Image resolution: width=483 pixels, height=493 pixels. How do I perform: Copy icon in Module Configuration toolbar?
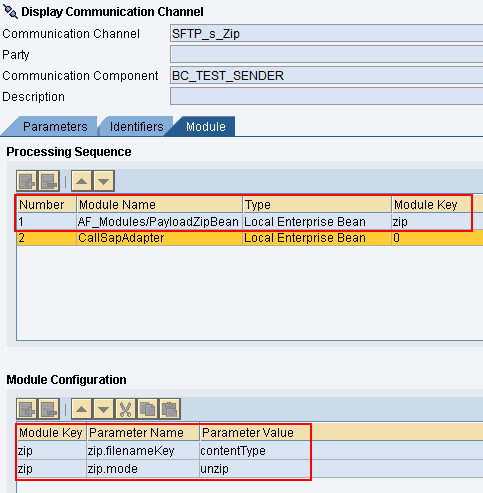[x=147, y=409]
